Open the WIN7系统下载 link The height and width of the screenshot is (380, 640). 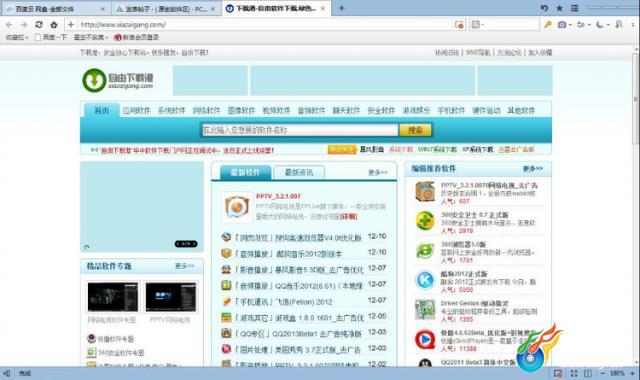(437, 150)
